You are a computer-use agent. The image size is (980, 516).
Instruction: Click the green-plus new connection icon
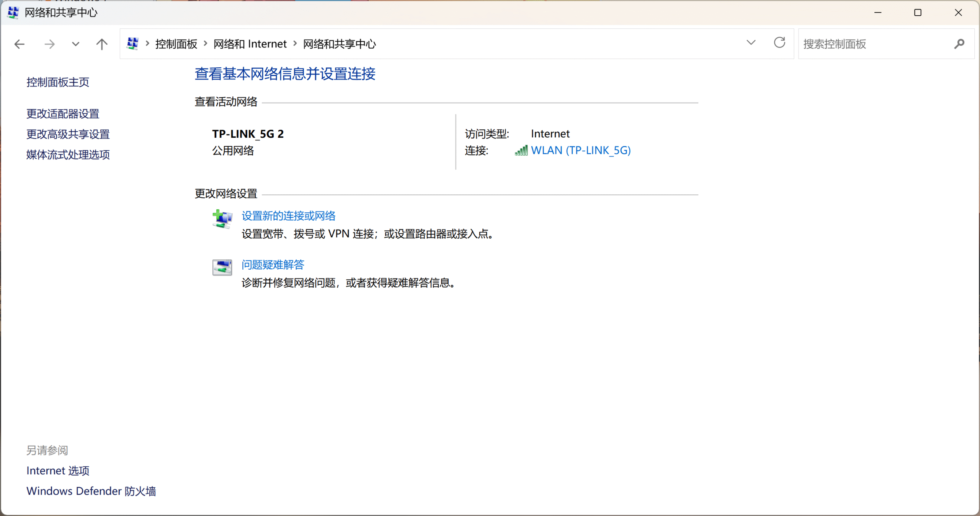point(222,219)
